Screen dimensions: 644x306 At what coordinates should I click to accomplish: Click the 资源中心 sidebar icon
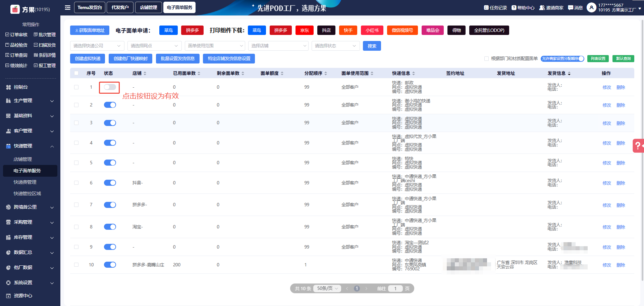8,296
